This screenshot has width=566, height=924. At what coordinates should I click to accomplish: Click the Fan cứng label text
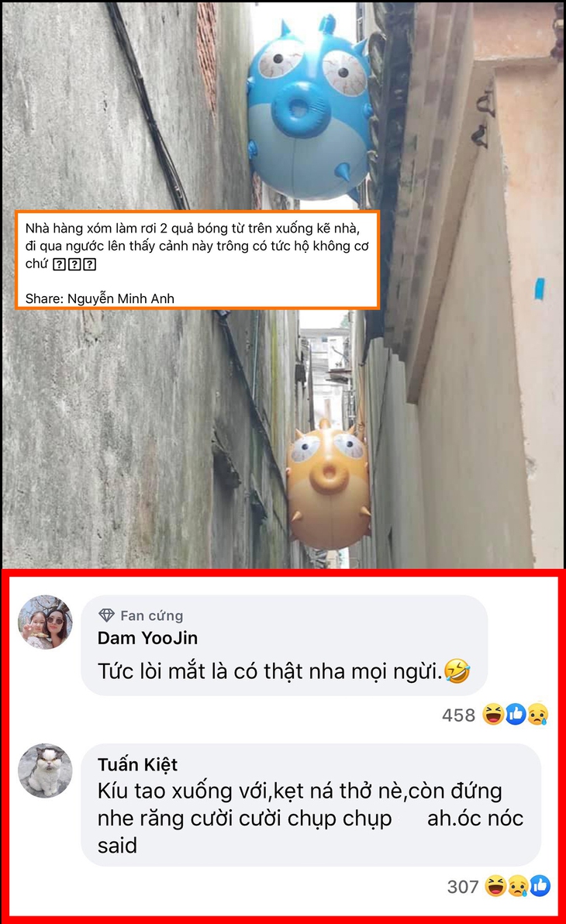151,615
